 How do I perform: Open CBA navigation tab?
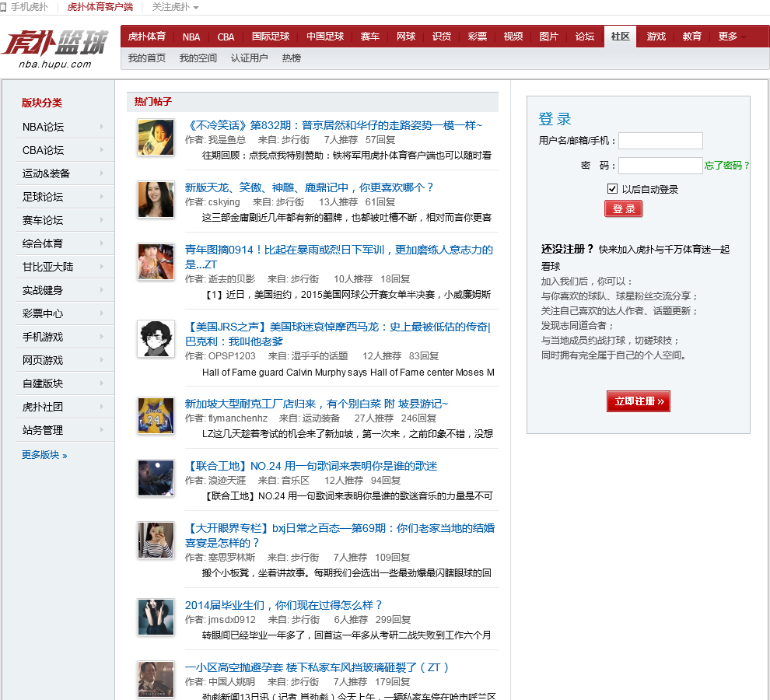pyautogui.click(x=226, y=37)
